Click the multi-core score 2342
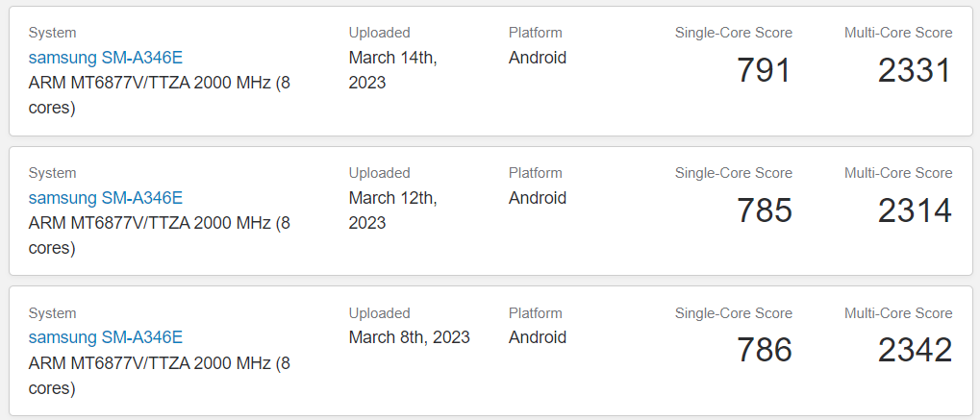 (x=915, y=350)
